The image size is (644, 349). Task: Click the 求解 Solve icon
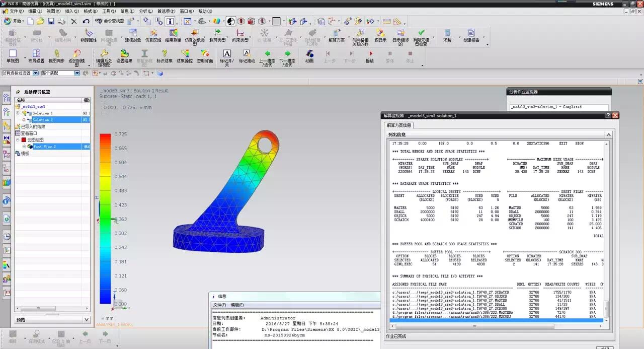point(447,36)
